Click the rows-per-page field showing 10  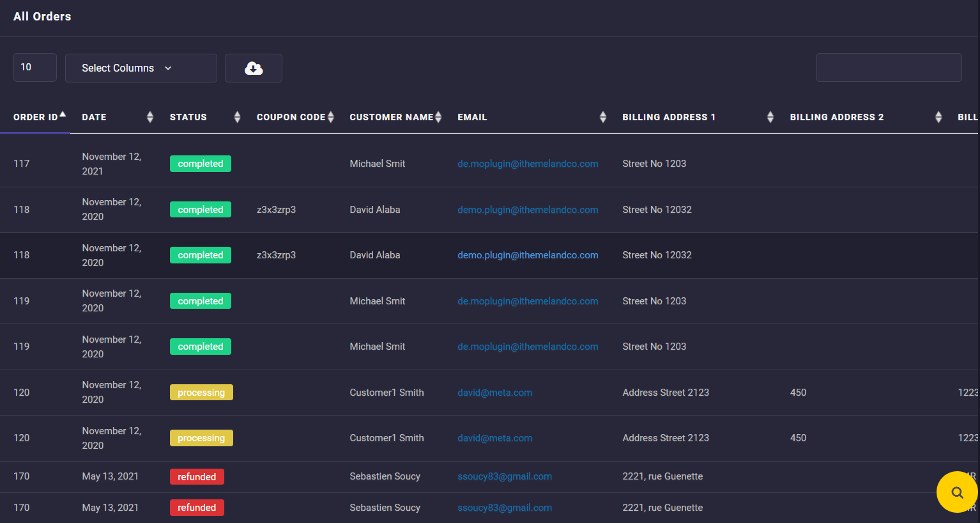pos(35,67)
